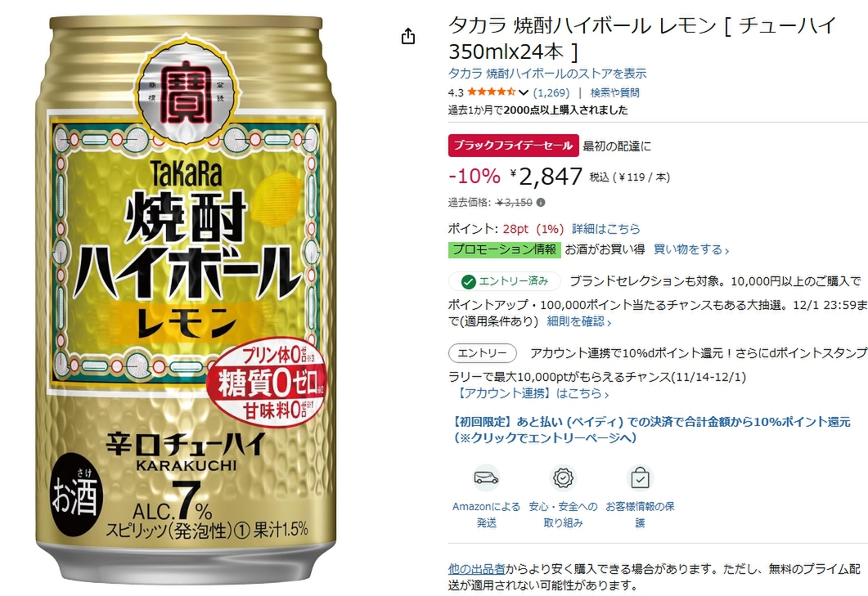Click the green プロモーション情報 label
This screenshot has height=596, width=868.
(x=504, y=249)
